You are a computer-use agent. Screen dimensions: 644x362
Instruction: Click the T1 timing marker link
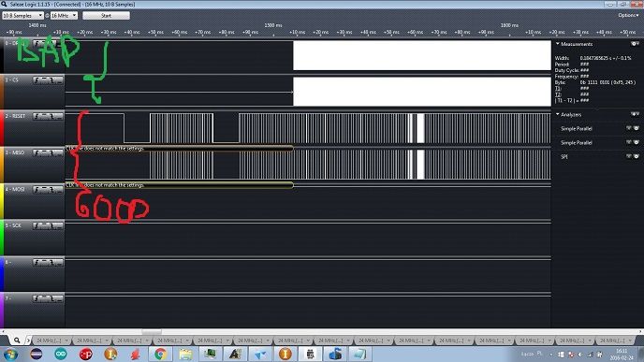[557, 88]
